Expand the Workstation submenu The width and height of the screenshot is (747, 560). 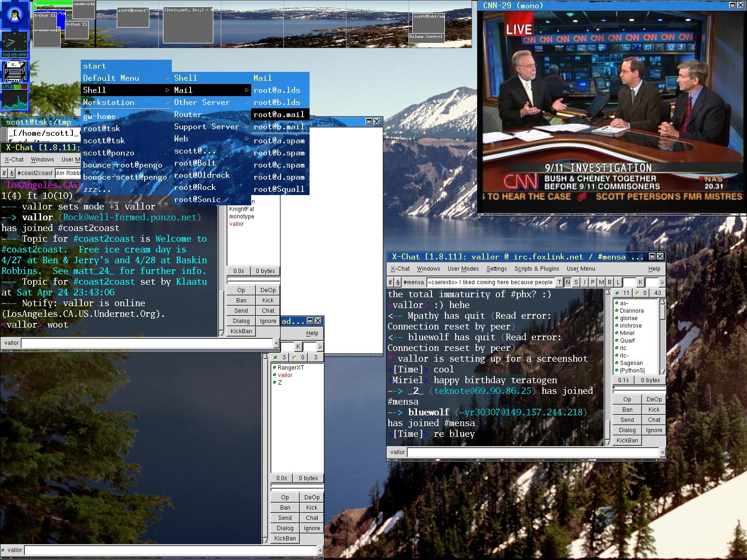[x=126, y=102]
